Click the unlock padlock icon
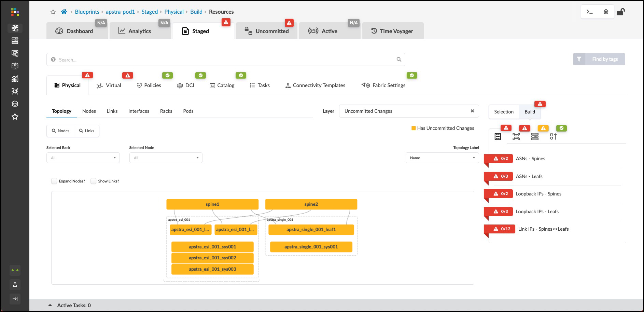This screenshot has width=644, height=312. [x=621, y=12]
